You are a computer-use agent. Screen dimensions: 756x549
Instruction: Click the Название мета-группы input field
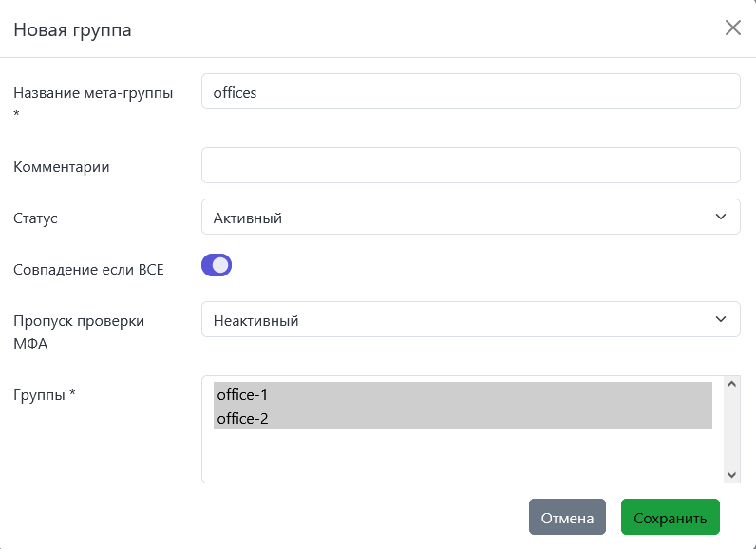[470, 92]
